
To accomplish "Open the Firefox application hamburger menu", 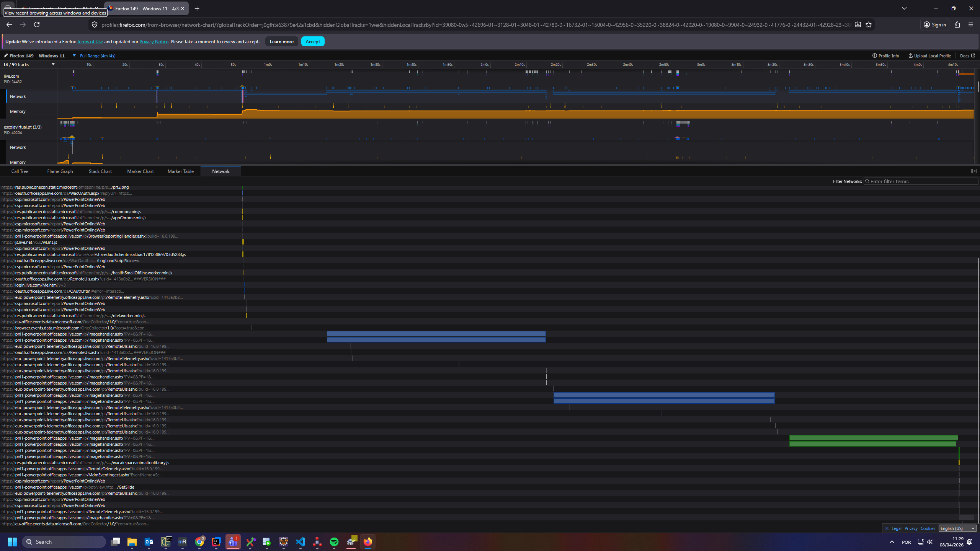I will click(x=971, y=25).
